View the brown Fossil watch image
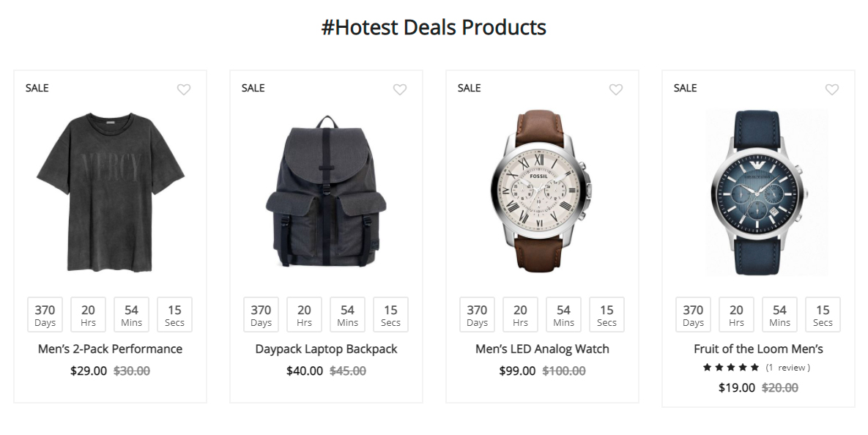868x435 pixels. pyautogui.click(x=542, y=192)
